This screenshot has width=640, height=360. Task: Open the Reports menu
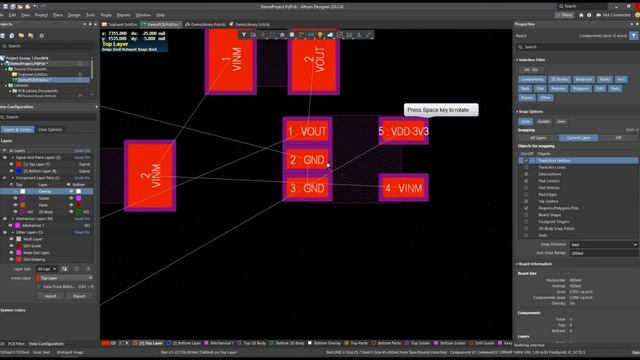click(123, 15)
